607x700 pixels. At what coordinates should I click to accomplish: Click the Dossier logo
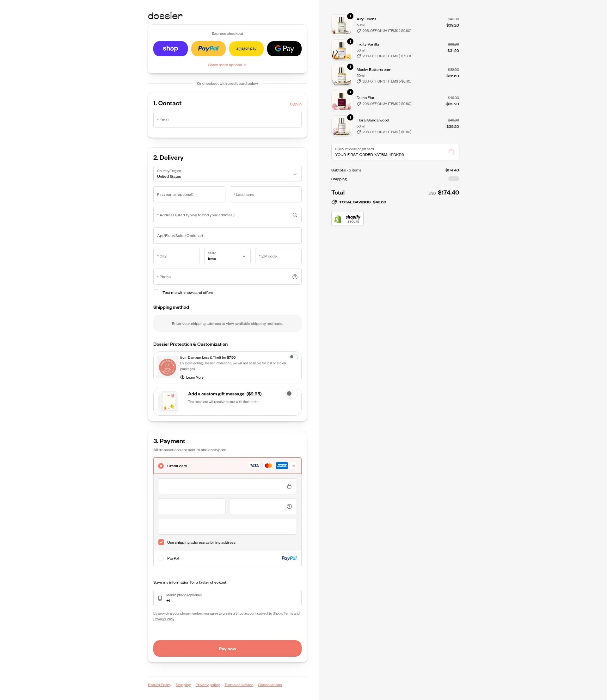coord(165,15)
